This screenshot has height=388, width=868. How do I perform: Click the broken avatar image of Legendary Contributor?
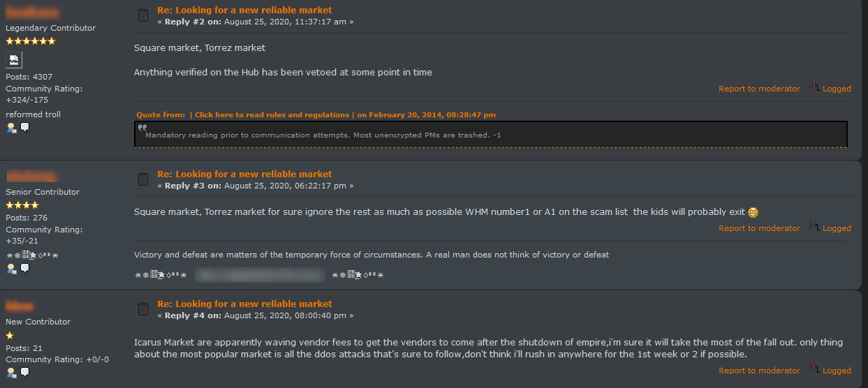(14, 60)
